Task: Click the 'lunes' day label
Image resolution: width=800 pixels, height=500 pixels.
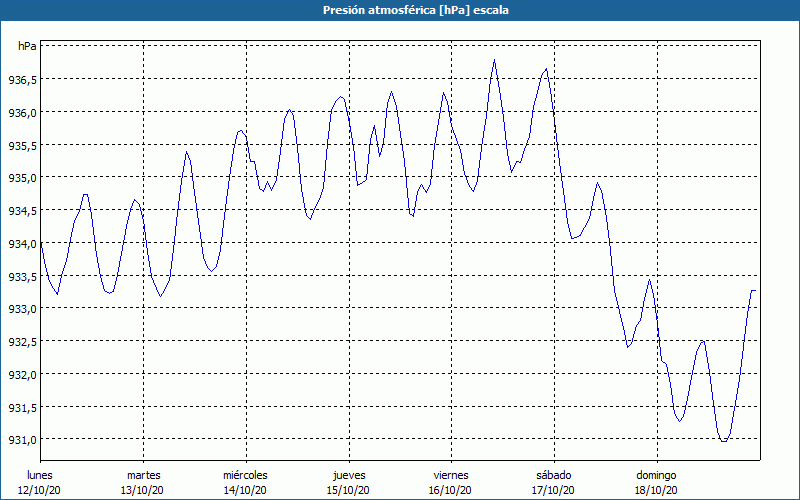Action: point(40,475)
